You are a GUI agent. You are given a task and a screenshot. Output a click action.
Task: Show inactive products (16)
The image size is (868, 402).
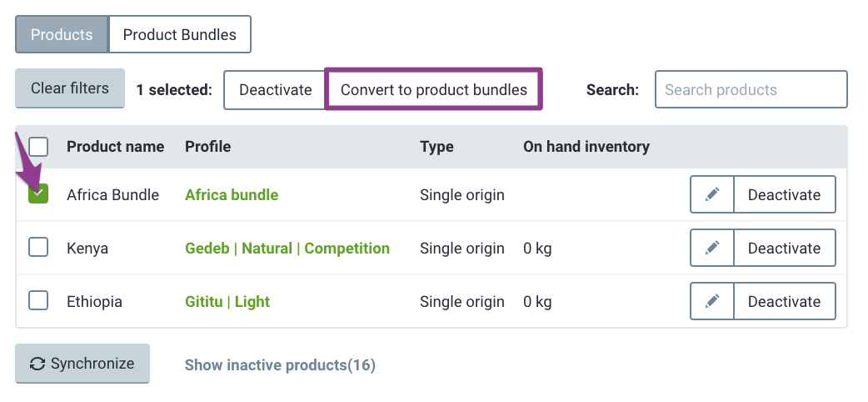tap(280, 364)
